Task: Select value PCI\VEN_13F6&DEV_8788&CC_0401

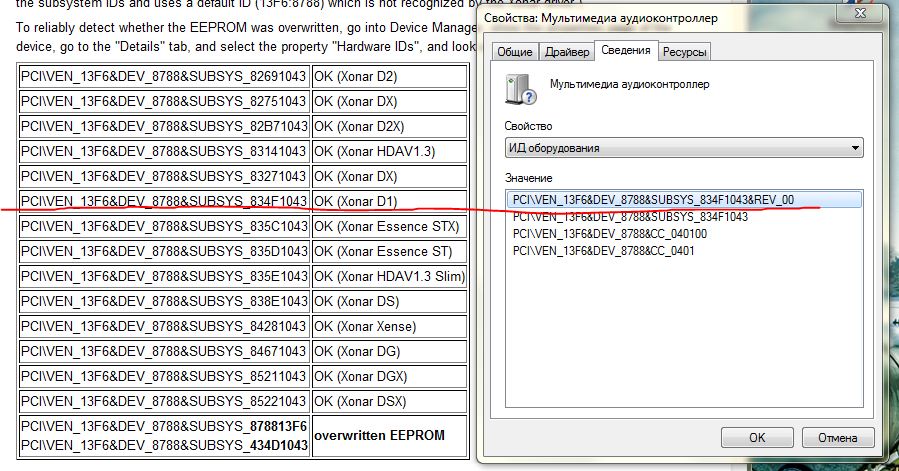Action: (x=603, y=251)
